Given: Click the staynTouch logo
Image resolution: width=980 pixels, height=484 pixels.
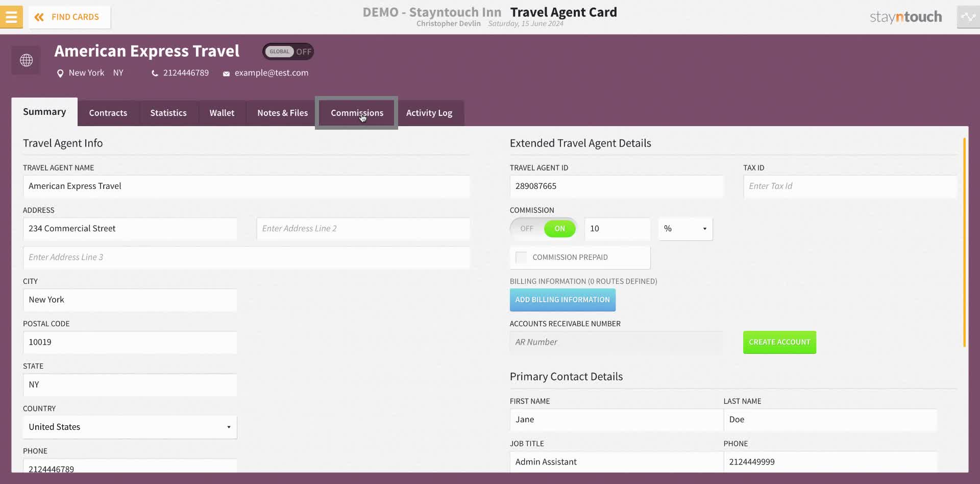Looking at the screenshot, I should click(905, 17).
